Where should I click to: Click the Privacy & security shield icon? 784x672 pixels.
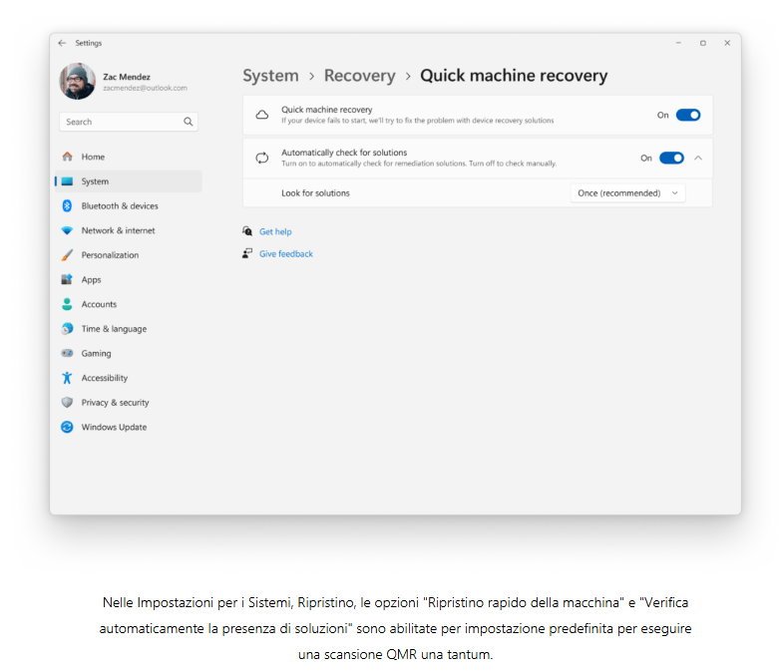coord(67,402)
